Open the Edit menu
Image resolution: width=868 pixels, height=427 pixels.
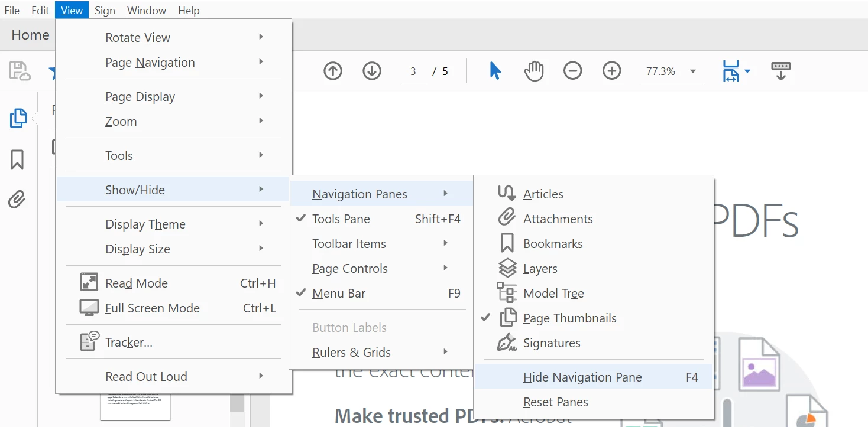(x=40, y=10)
